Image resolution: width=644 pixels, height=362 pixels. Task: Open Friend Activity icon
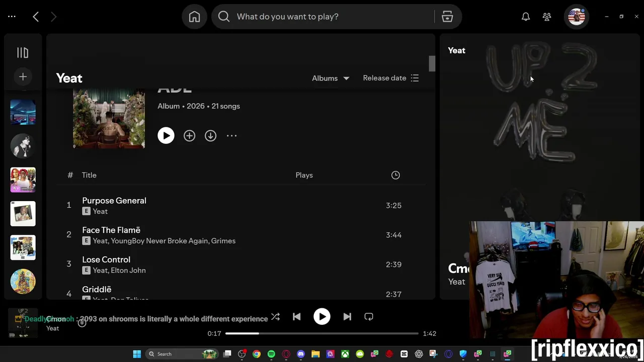[x=547, y=17]
